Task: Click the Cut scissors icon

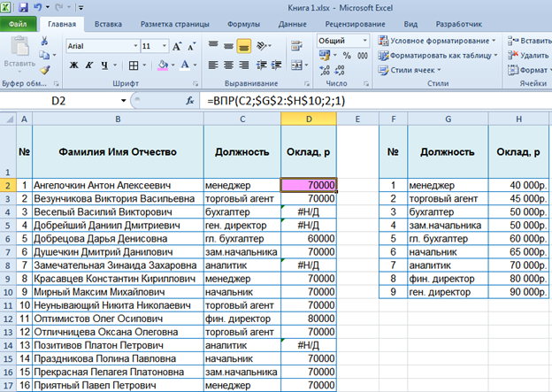Action: (45, 41)
